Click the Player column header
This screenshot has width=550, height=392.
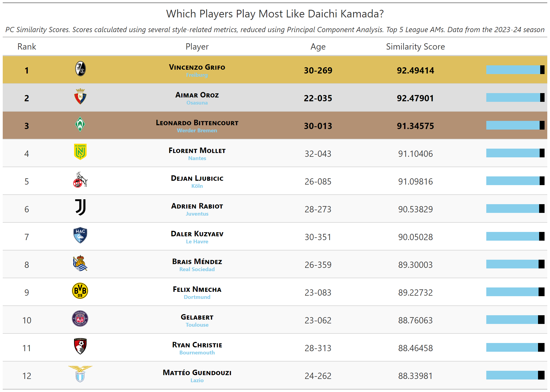tap(197, 47)
